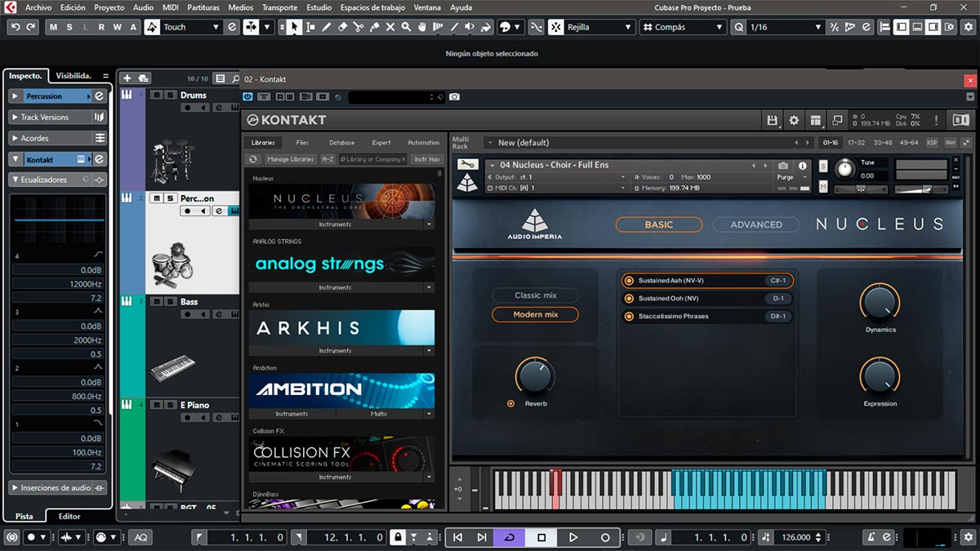980x551 pixels.
Task: Toggle Sustained Aah (NV-V) articulation
Action: pos(629,280)
